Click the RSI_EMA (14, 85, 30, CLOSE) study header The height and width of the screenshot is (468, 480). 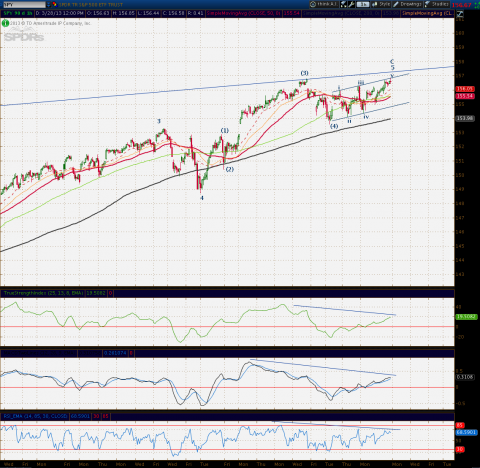35,416
